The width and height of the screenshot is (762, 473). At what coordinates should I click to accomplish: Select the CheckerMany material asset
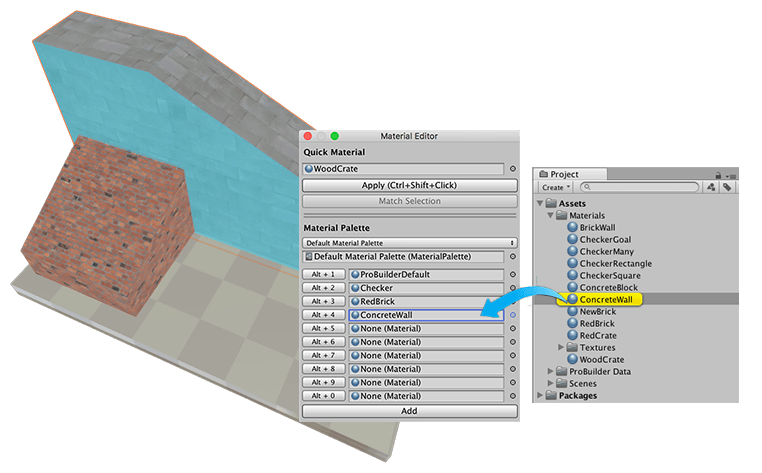pyautogui.click(x=601, y=251)
